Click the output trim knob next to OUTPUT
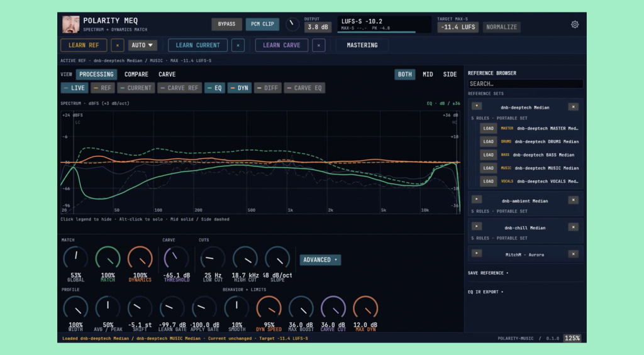 pyautogui.click(x=292, y=25)
